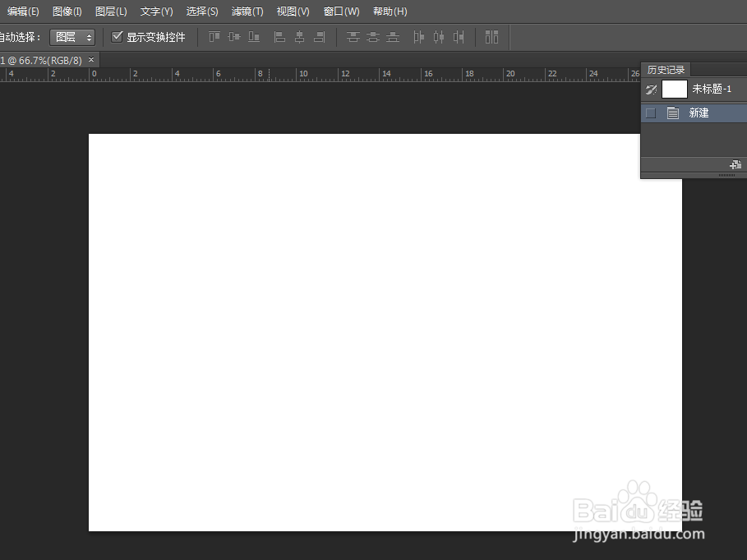Click Align Horizontal Centers icon

(300, 37)
